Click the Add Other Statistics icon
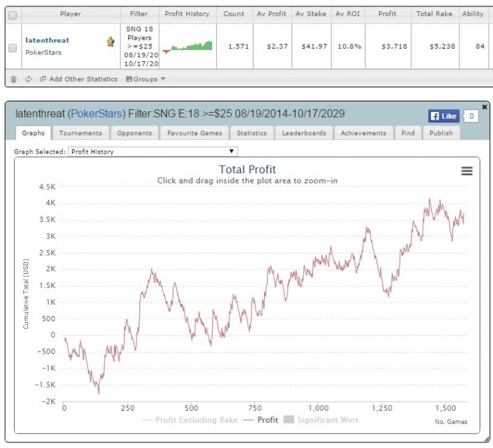Screen dimensions: 493x448 [x=43, y=79]
